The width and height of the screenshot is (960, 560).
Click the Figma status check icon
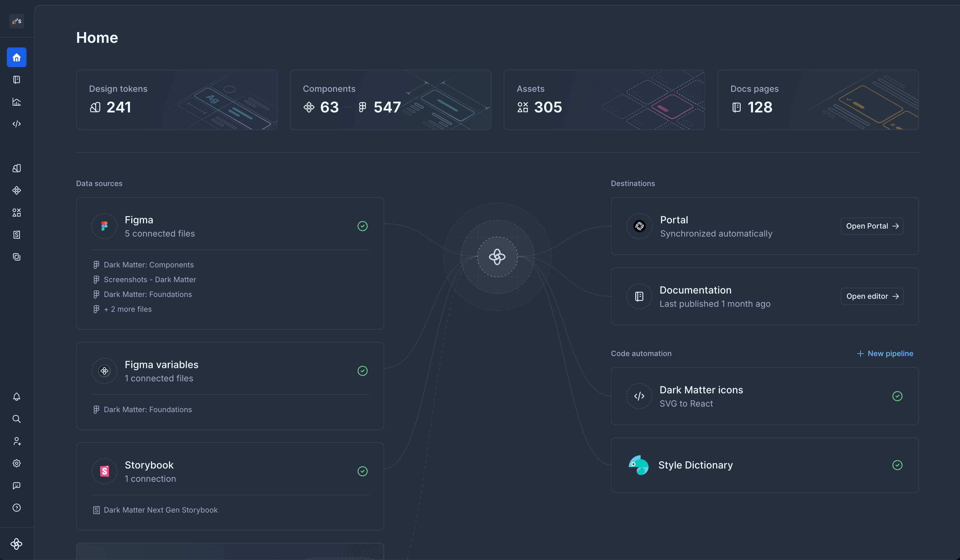point(362,226)
